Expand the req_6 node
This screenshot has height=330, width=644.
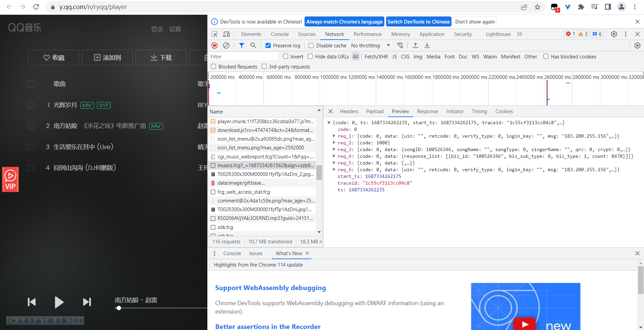click(334, 170)
